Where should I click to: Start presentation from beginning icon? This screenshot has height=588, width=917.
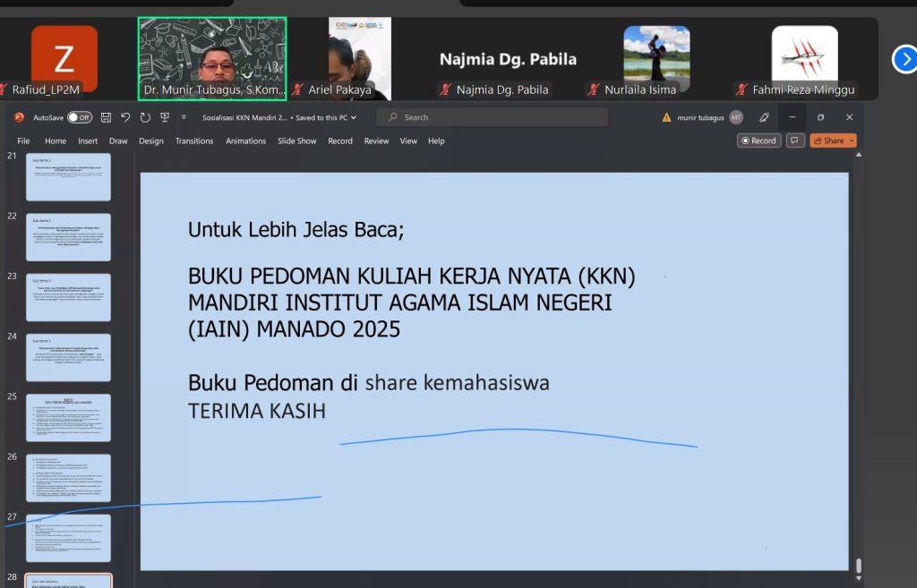click(165, 117)
